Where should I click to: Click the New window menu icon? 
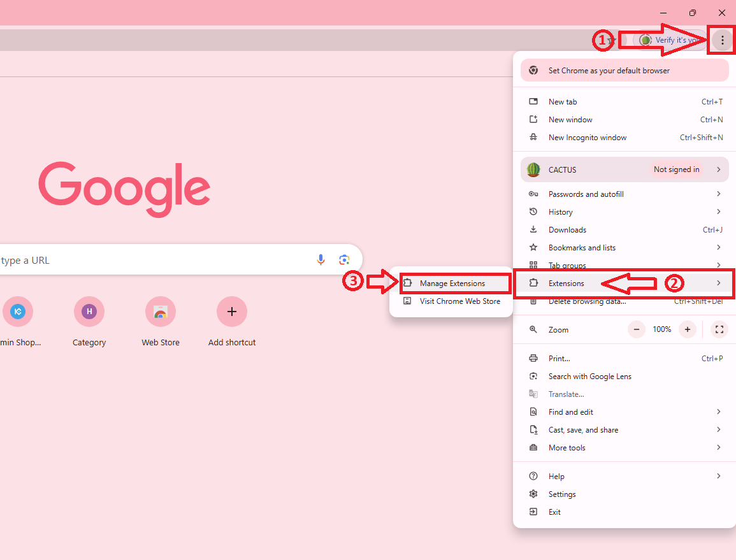click(x=533, y=119)
